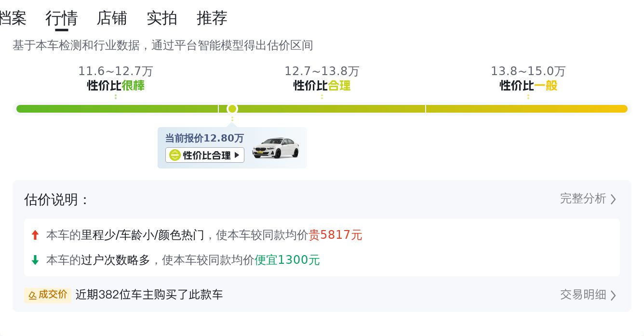Viewport: 644px width, 336px height.
Task: Open 交易明细 transaction details link
Action: (x=583, y=294)
